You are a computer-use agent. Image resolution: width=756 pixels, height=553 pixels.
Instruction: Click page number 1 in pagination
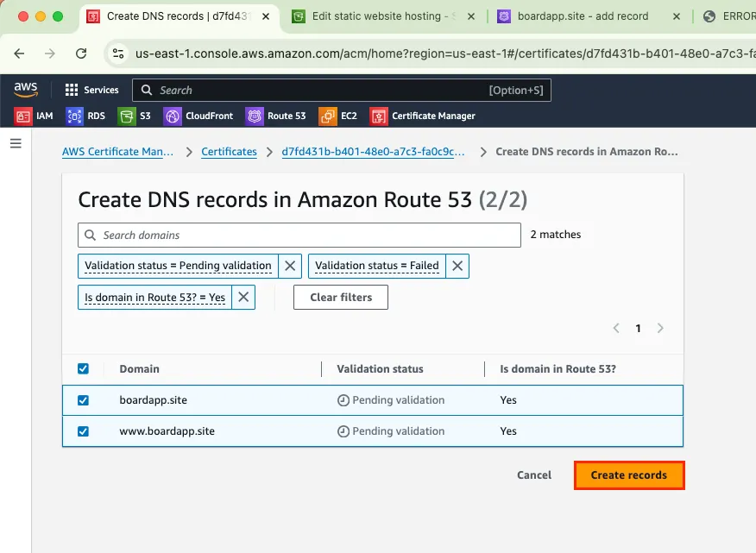638,329
